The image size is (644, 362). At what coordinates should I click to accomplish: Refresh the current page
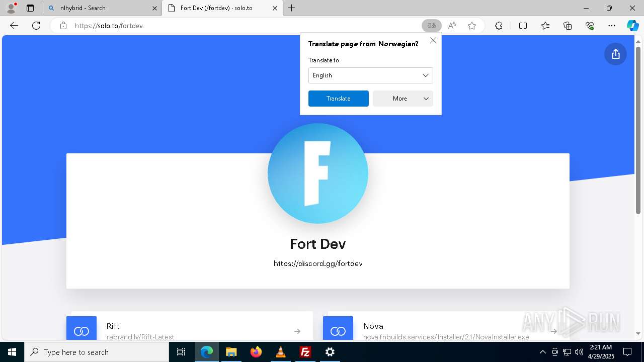pyautogui.click(x=36, y=26)
